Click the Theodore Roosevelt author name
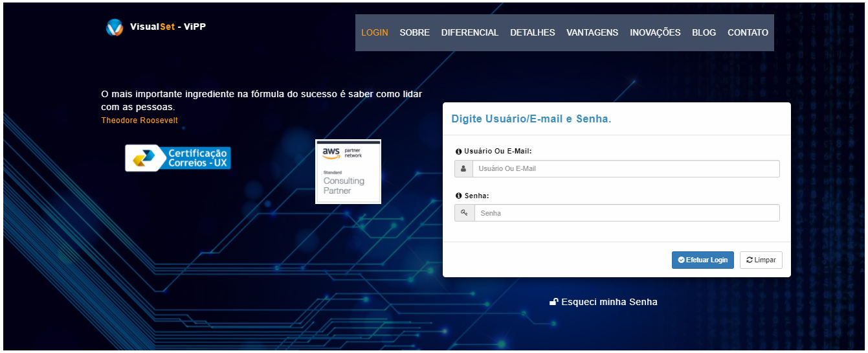The height and width of the screenshot is (353, 868). [x=140, y=120]
